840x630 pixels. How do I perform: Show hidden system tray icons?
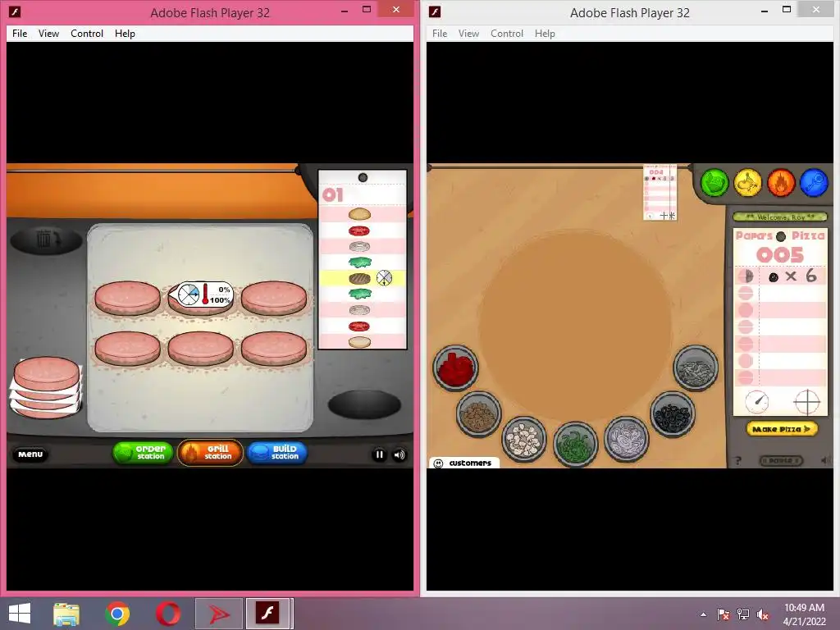click(703, 614)
